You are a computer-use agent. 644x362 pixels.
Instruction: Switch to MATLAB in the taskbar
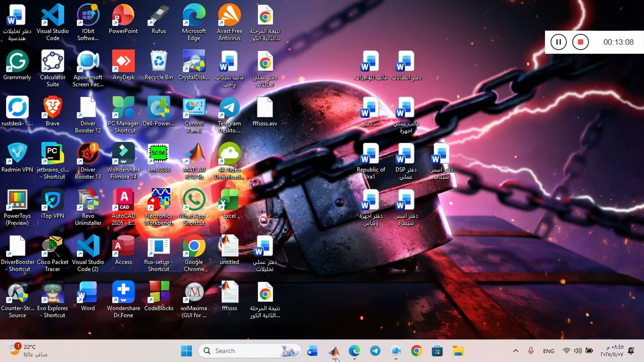(x=334, y=351)
